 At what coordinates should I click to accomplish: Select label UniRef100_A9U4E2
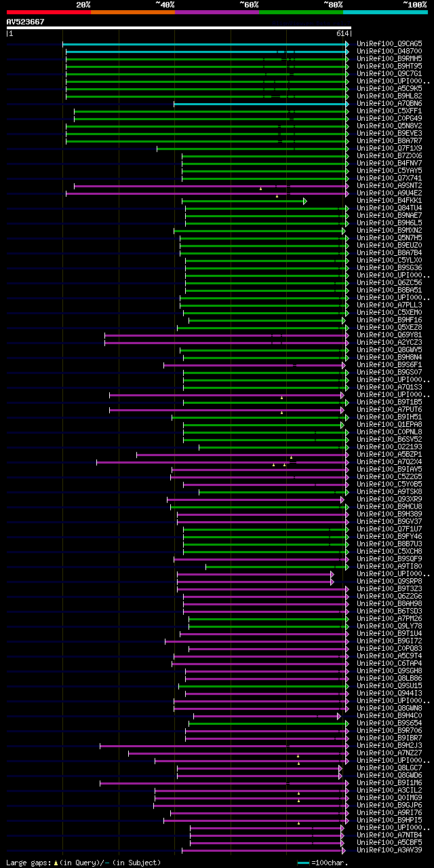pyautogui.click(x=389, y=193)
